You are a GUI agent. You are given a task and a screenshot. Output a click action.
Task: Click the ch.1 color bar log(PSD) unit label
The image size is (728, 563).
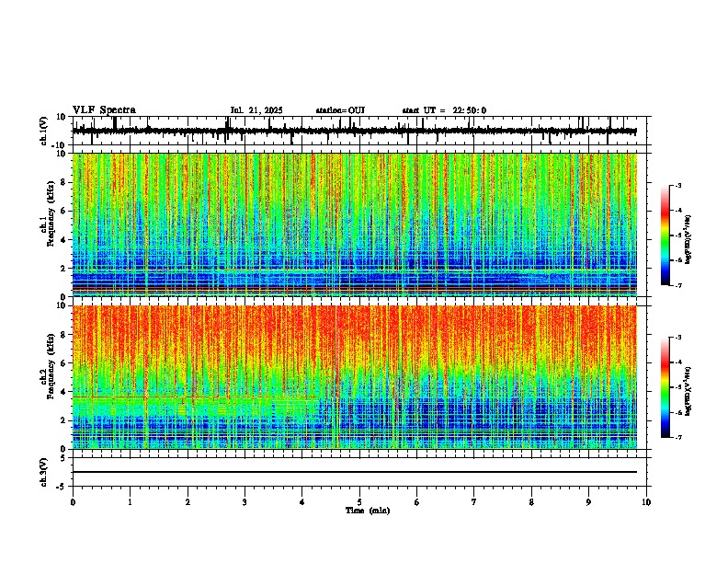688,239
